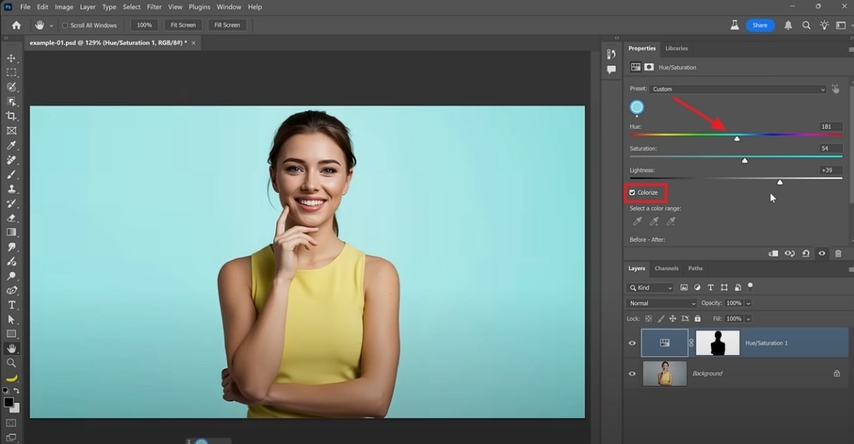The image size is (854, 444).
Task: Select the Crop tool
Action: (11, 116)
